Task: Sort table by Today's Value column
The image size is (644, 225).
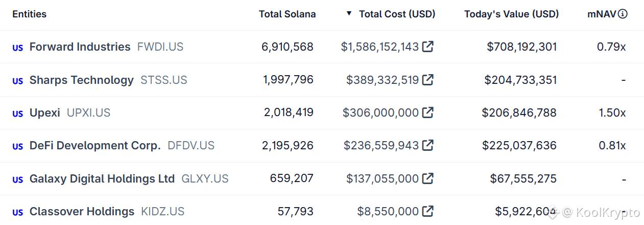Action: point(511,14)
